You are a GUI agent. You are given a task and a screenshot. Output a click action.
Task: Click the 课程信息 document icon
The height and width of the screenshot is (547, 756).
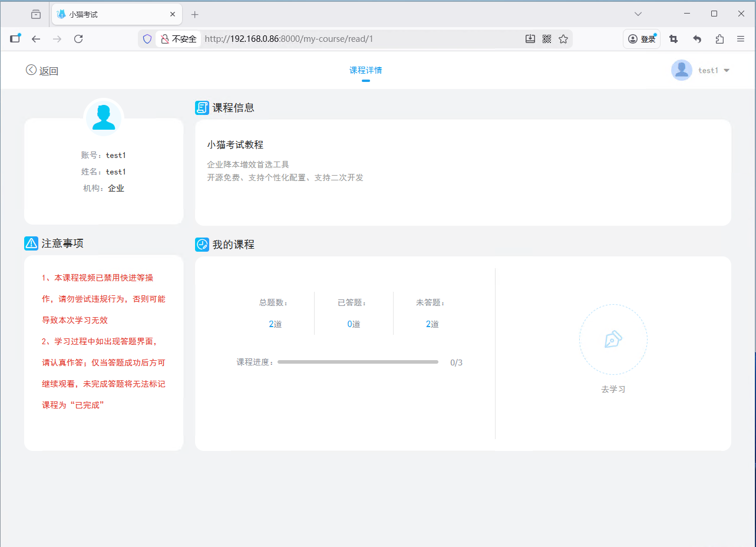click(202, 108)
